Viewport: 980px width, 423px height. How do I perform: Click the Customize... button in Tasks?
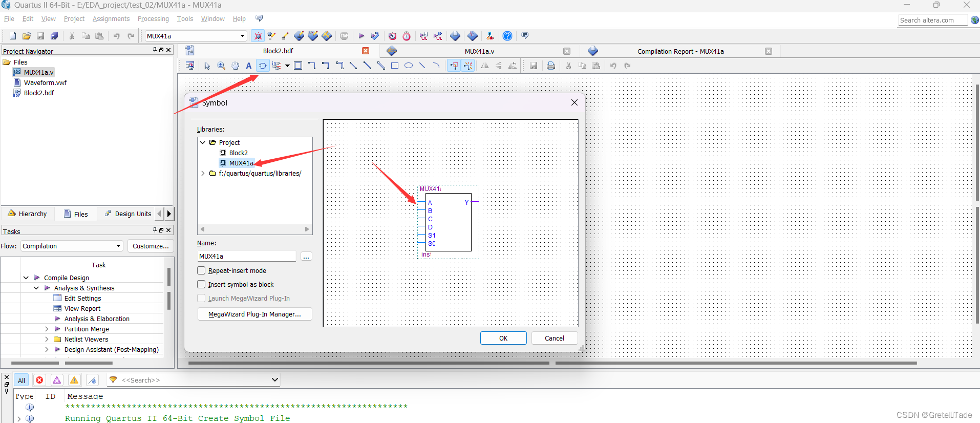(x=151, y=246)
